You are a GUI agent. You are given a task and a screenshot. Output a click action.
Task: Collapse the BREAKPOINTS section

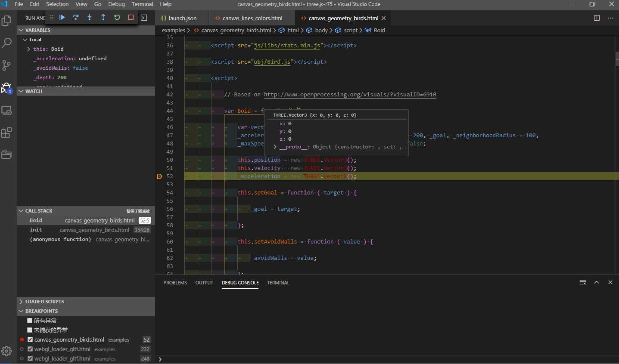point(86,311)
